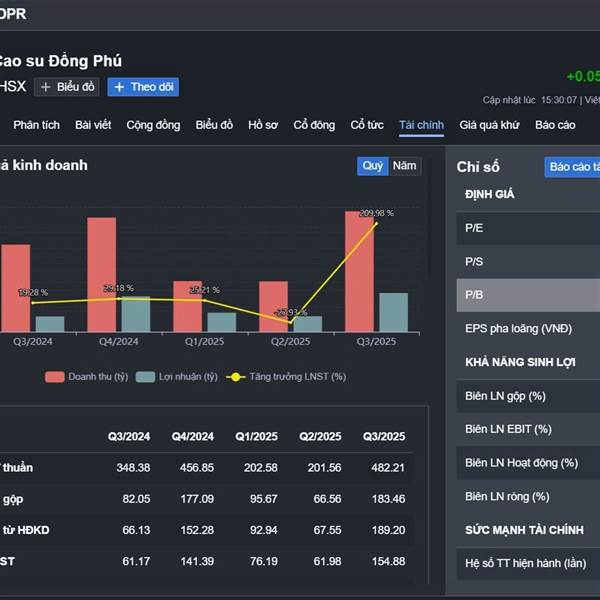Click the plus icon on Biểu đồ button

[46, 87]
